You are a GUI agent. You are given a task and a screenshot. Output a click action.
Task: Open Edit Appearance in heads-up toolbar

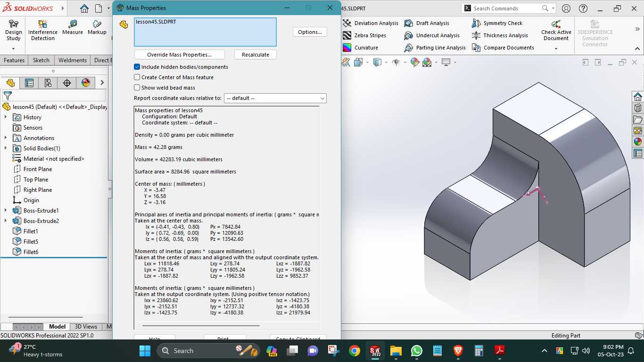tap(415, 62)
